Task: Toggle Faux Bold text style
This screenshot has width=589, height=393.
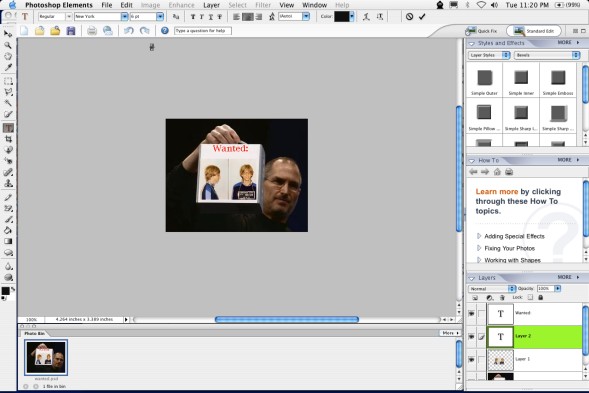Action: pos(193,17)
